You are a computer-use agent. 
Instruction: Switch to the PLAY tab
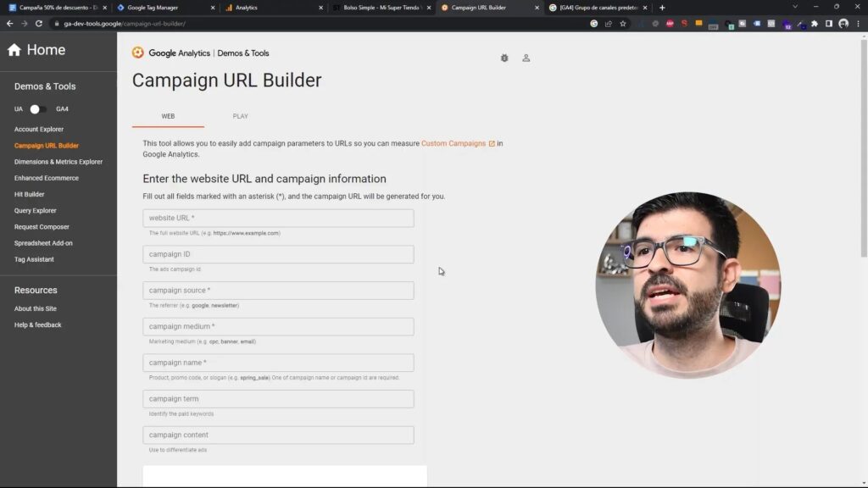coord(240,116)
